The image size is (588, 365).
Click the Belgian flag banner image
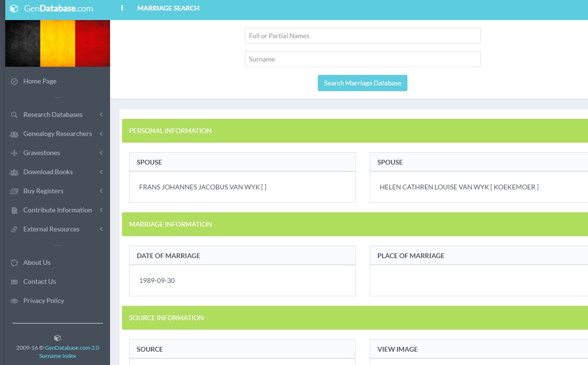(x=58, y=43)
